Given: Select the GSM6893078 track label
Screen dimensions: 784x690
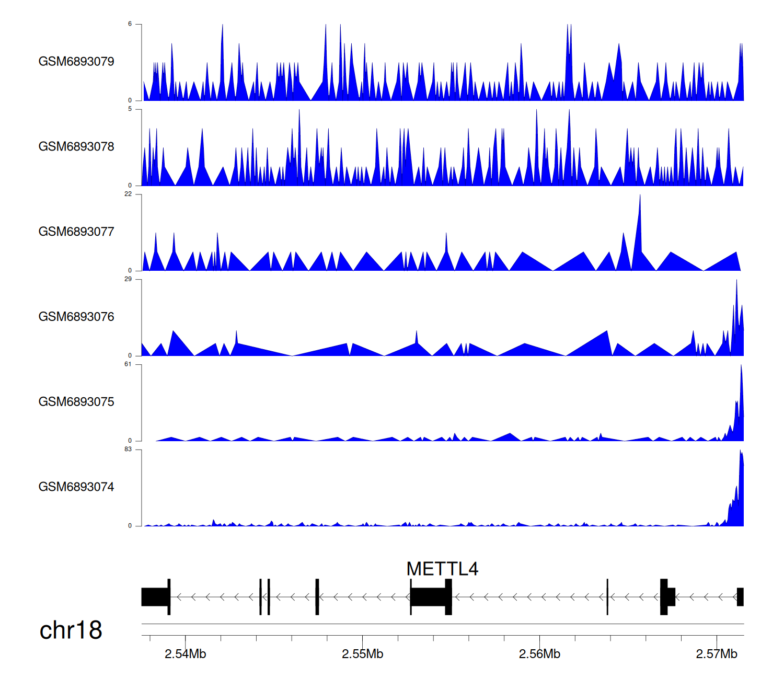Looking at the screenshot, I should click(x=76, y=147).
